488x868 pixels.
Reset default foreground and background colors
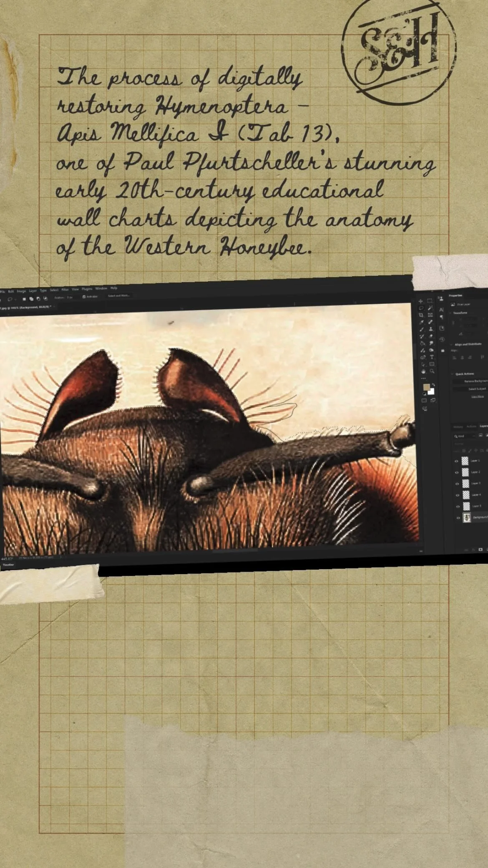pos(425,394)
